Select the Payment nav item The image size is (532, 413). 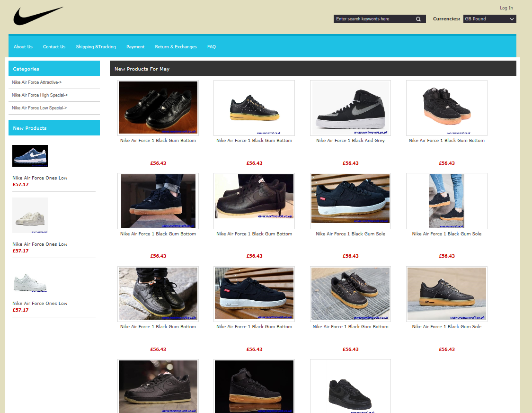point(135,47)
